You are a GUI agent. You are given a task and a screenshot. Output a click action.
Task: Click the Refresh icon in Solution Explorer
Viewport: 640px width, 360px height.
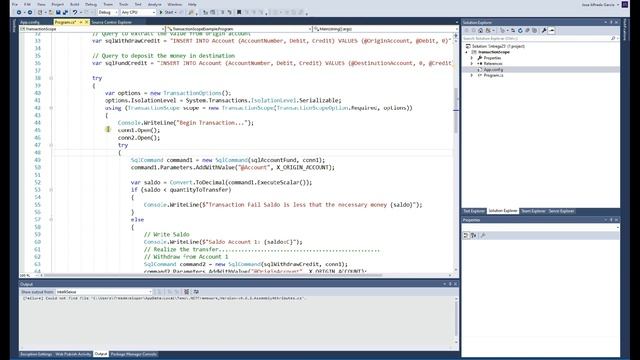[x=520, y=31]
